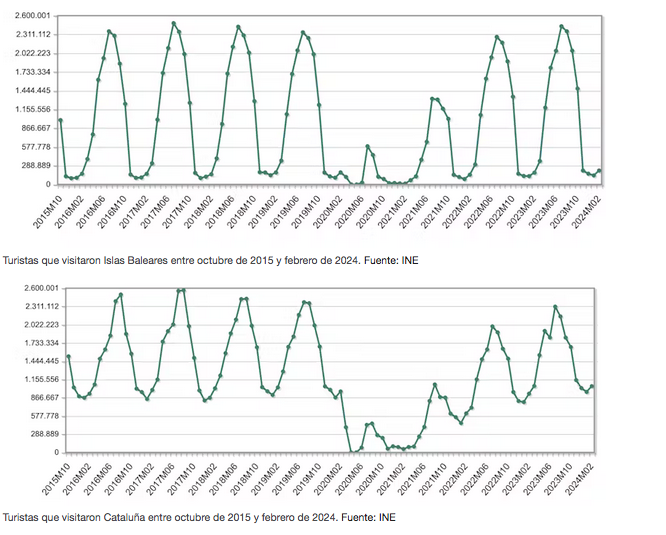666x535 pixels.
Task: Click the 1.444.445 y-axis value on the Baleares chart
Action: [x=34, y=91]
